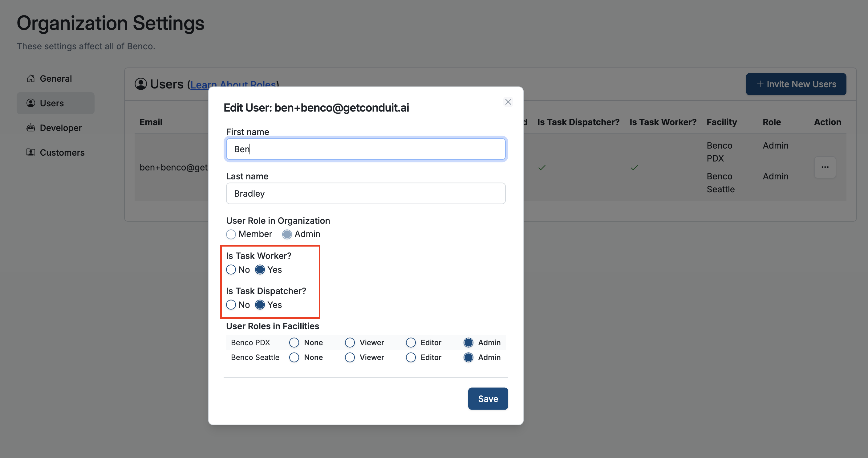Click the General house icon
Screen dimensions: 868x458
[x=31, y=78]
